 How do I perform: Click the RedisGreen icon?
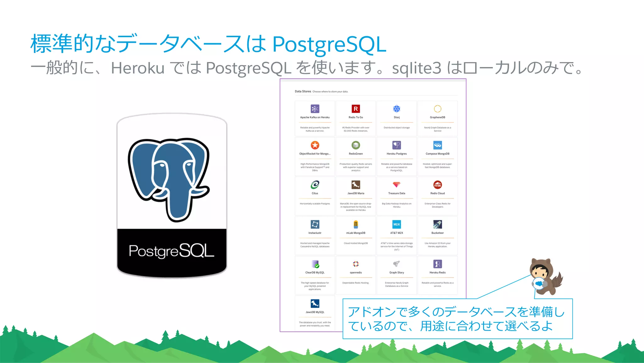click(x=356, y=145)
